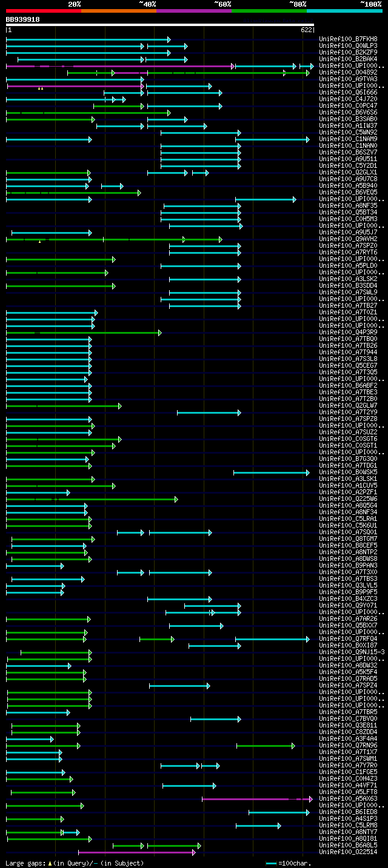Select the UniRef100_Q2GLW7 label
The height and width of the screenshot is (868, 388).
348,406
